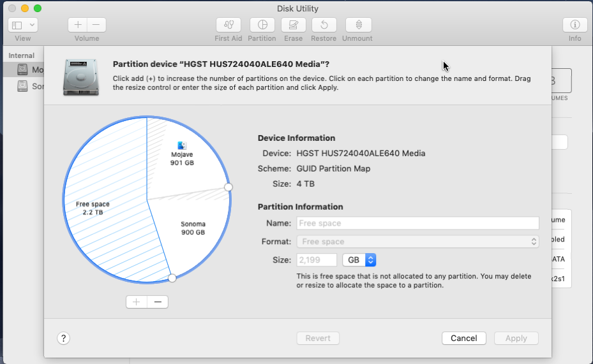593x364 pixels.
Task: Click the Restore toolbar icon
Action: click(324, 25)
